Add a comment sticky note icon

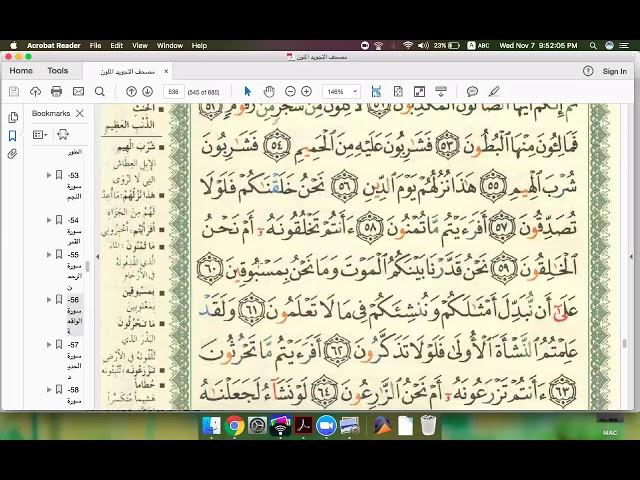point(472,91)
